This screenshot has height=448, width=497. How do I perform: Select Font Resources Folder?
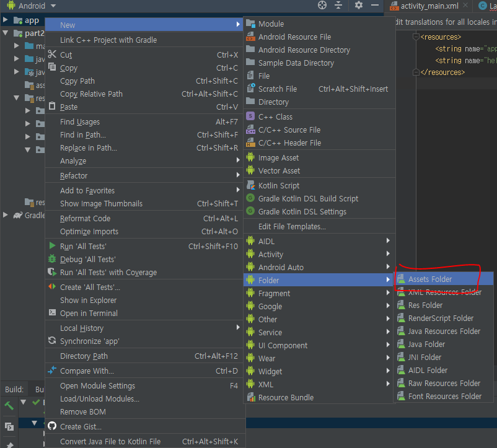click(x=443, y=396)
